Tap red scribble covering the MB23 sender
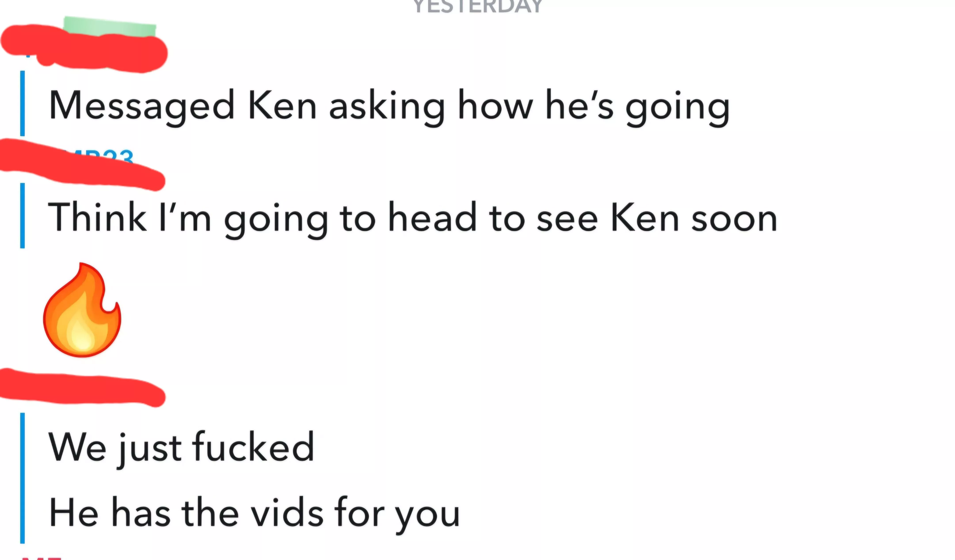955x560 pixels. pyautogui.click(x=82, y=165)
